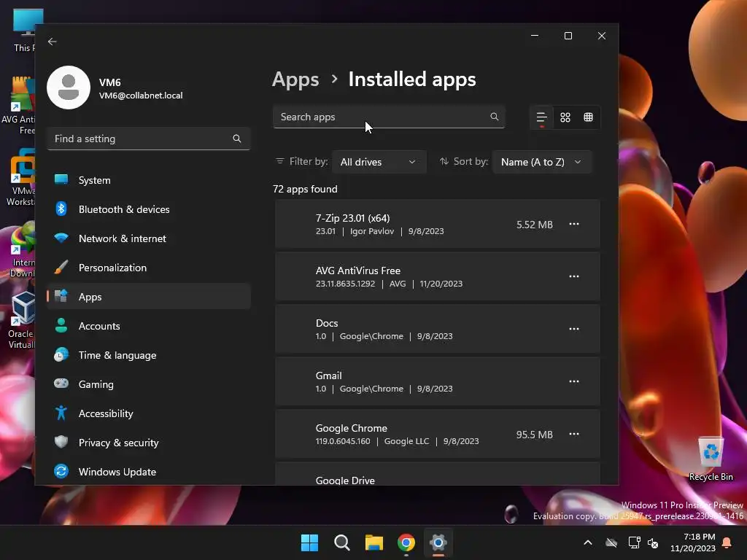This screenshot has height=560, width=747.
Task: Click the back arrow in Settings
Action: [x=53, y=42]
